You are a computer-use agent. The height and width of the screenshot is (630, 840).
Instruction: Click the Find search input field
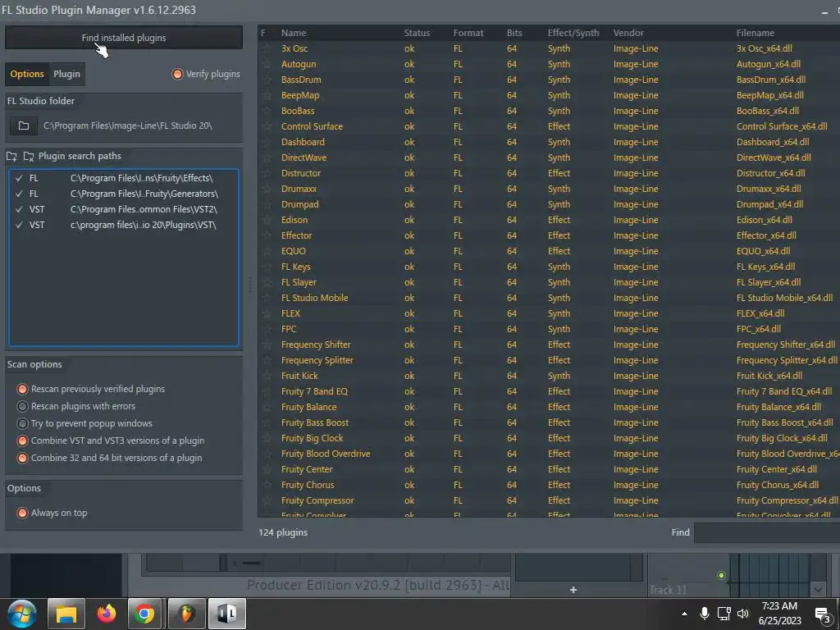[767, 532]
